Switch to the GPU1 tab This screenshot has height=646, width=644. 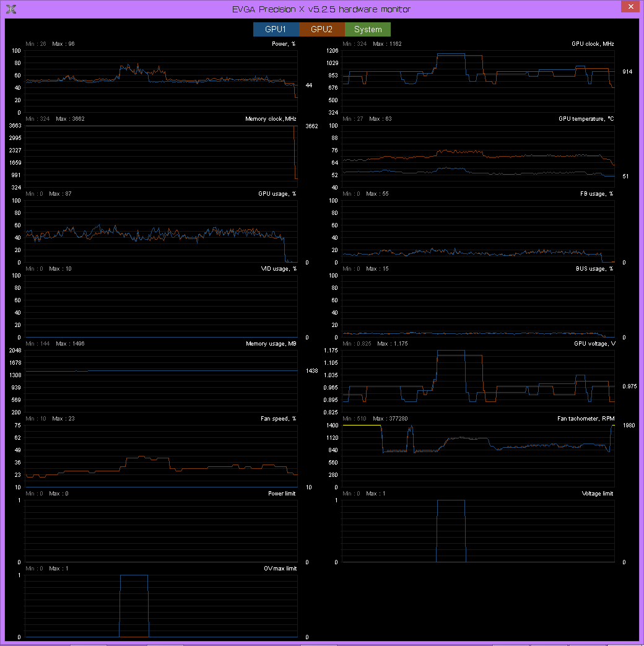tap(276, 29)
